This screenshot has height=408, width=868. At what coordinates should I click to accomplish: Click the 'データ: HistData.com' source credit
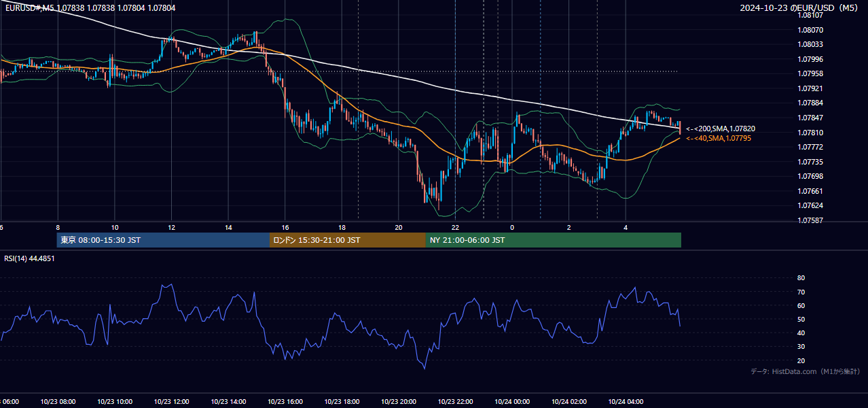coord(805,371)
